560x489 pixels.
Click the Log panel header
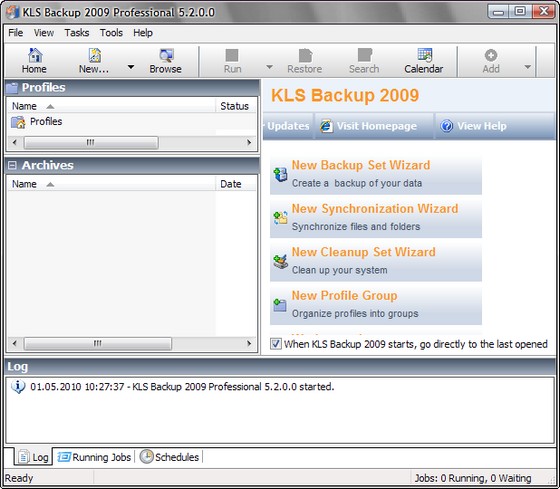click(280, 367)
